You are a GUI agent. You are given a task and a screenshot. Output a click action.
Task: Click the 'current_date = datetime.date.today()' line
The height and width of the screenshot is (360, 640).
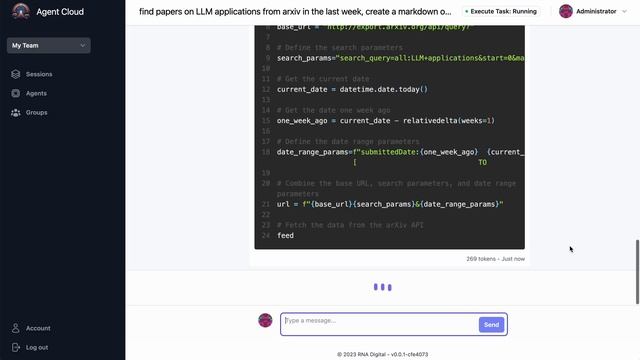tap(352, 89)
